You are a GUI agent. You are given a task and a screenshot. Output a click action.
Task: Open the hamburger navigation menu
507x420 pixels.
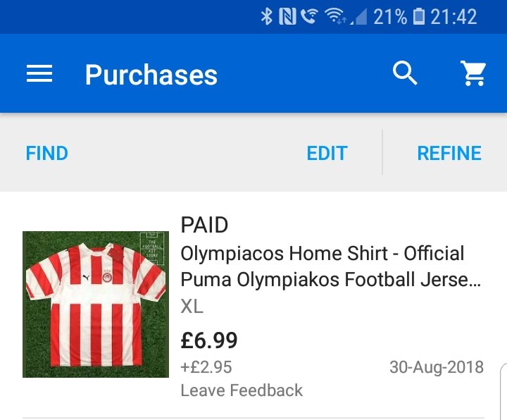click(39, 74)
